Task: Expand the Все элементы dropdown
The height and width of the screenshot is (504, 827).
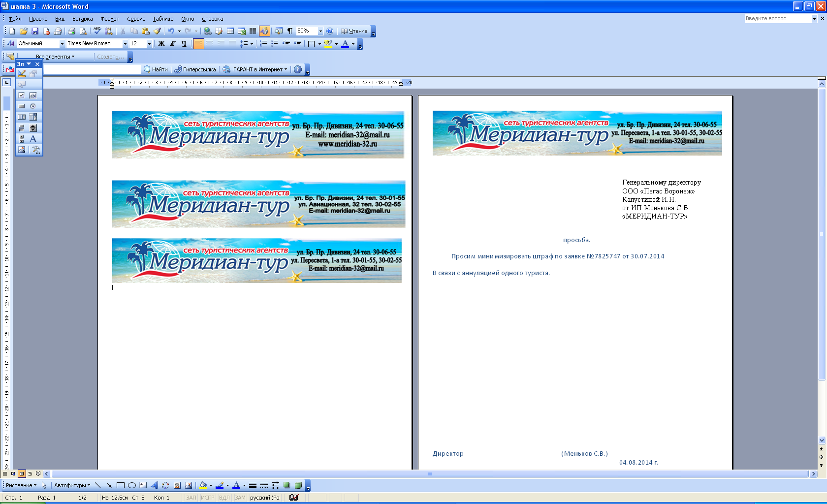Action: click(55, 57)
